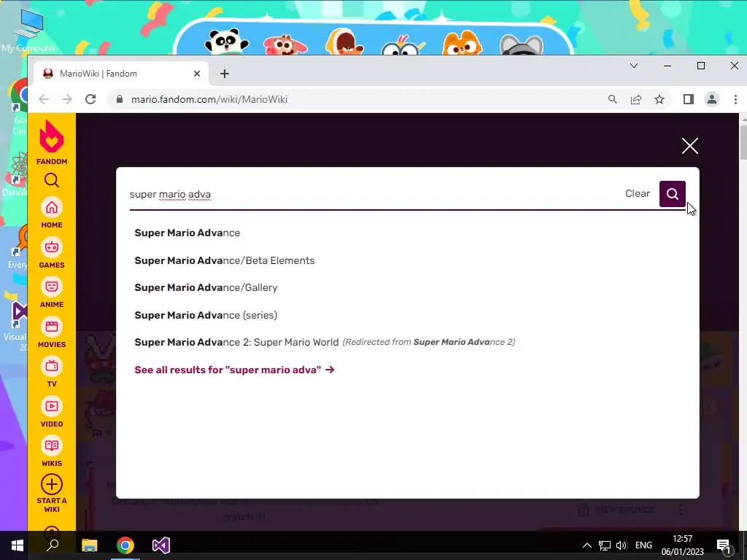Open taskbar search
This screenshot has width=747, height=560.
click(53, 545)
